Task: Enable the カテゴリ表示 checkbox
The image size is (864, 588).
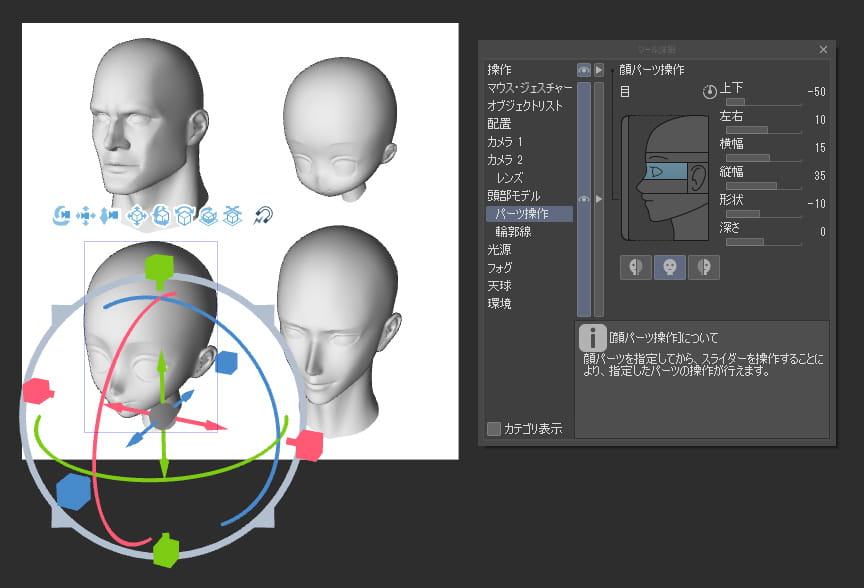Action: click(494, 428)
